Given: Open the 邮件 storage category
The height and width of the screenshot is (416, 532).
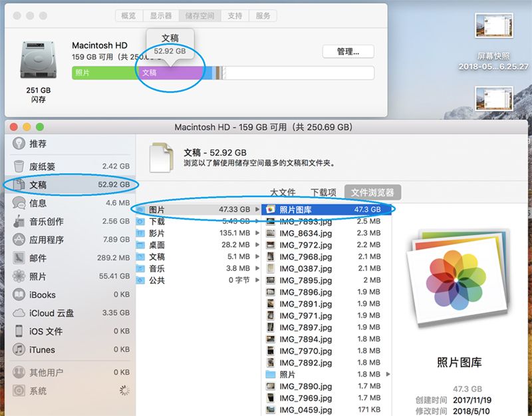Looking at the screenshot, I should point(38,258).
